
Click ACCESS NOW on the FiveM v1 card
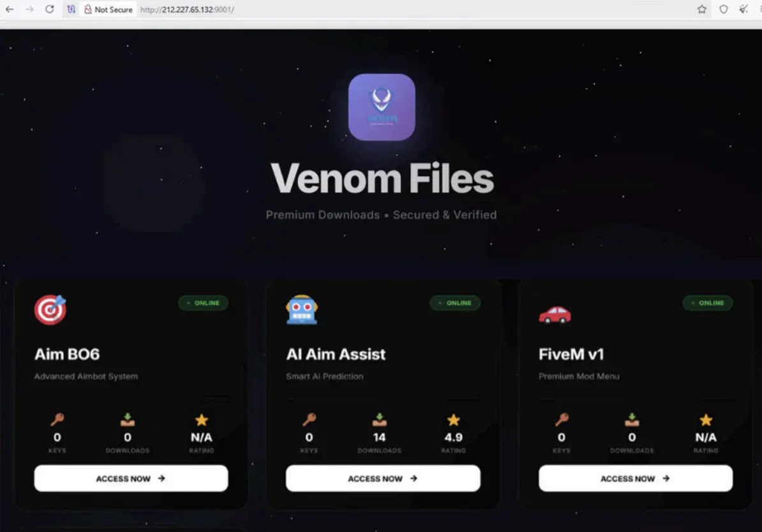tap(634, 478)
